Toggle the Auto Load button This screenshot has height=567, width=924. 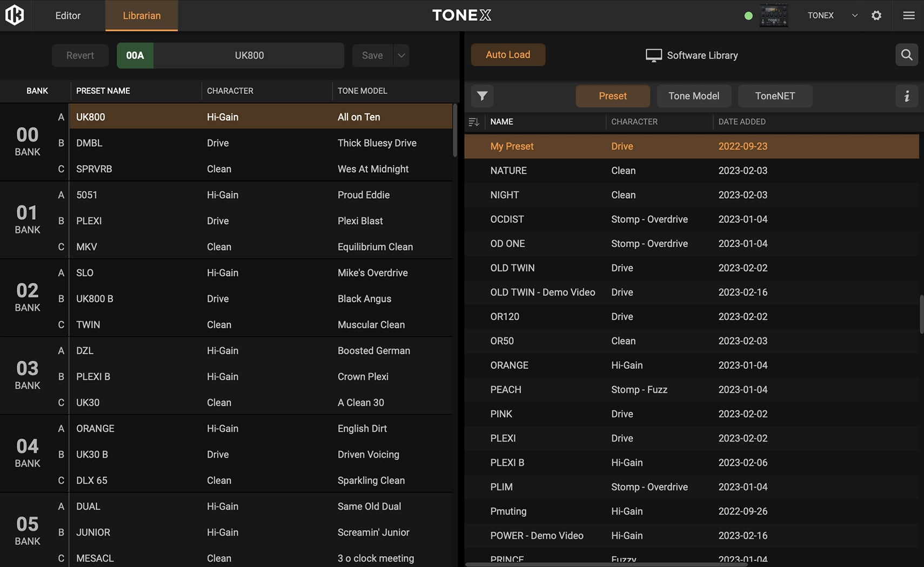pos(507,55)
